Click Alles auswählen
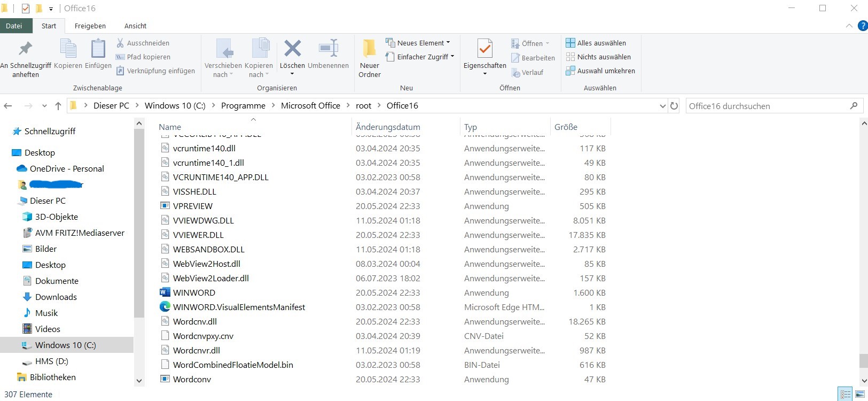Image resolution: width=868 pixels, height=401 pixels. pyautogui.click(x=596, y=43)
